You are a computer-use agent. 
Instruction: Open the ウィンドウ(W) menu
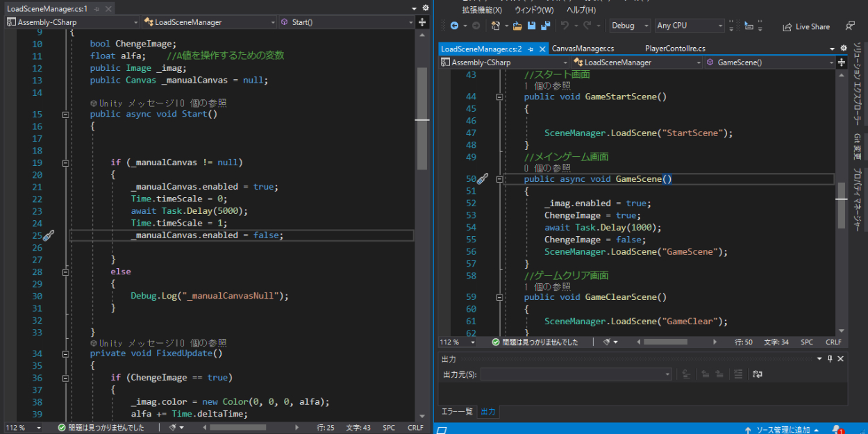click(534, 10)
